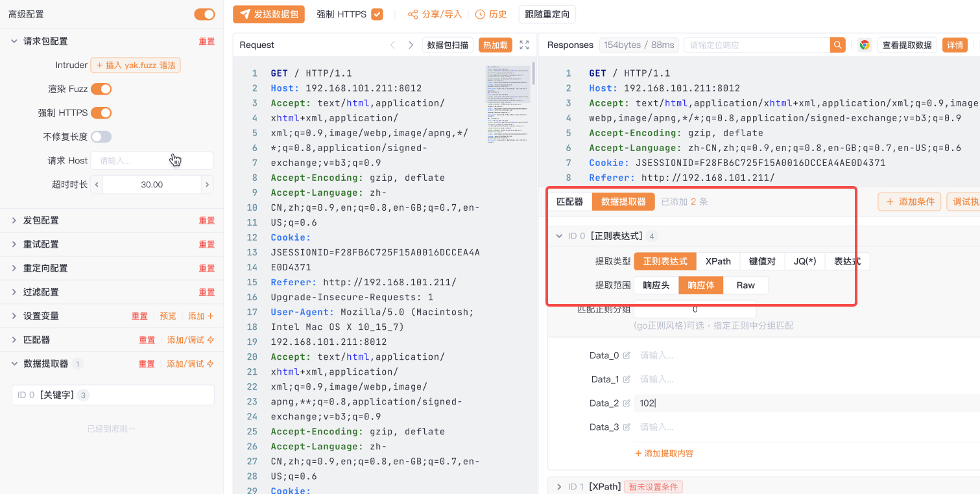Screen dimensions: 980x494
Task: Click 添加提取内容 to add extraction content
Action: click(664, 453)
